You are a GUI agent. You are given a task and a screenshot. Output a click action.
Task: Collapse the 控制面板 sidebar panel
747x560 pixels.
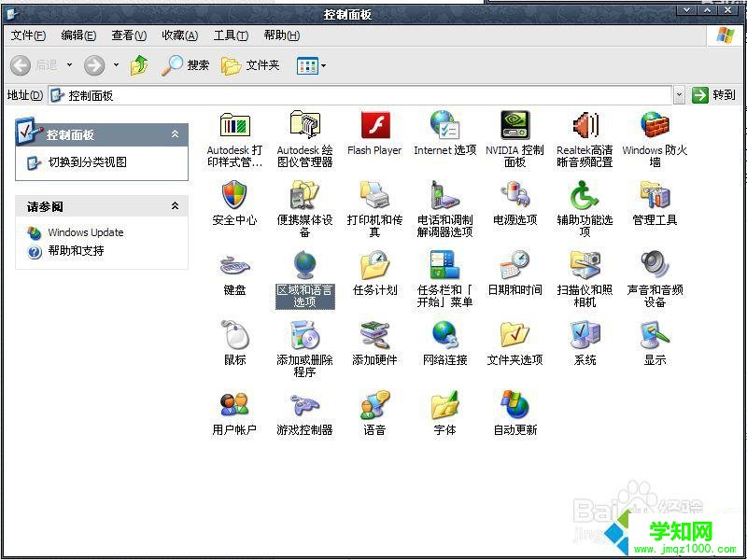pos(176,134)
